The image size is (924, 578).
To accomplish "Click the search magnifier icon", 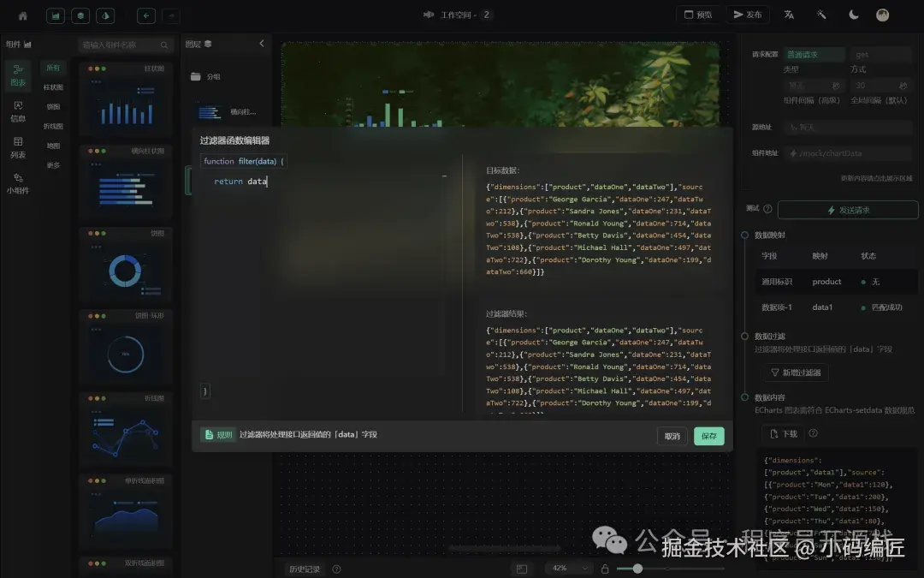I will pos(163,45).
